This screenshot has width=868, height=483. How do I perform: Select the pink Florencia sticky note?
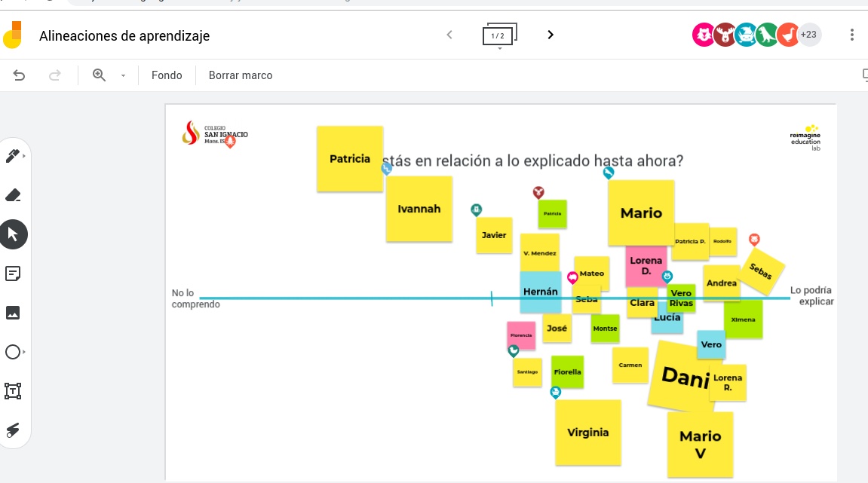tap(521, 335)
